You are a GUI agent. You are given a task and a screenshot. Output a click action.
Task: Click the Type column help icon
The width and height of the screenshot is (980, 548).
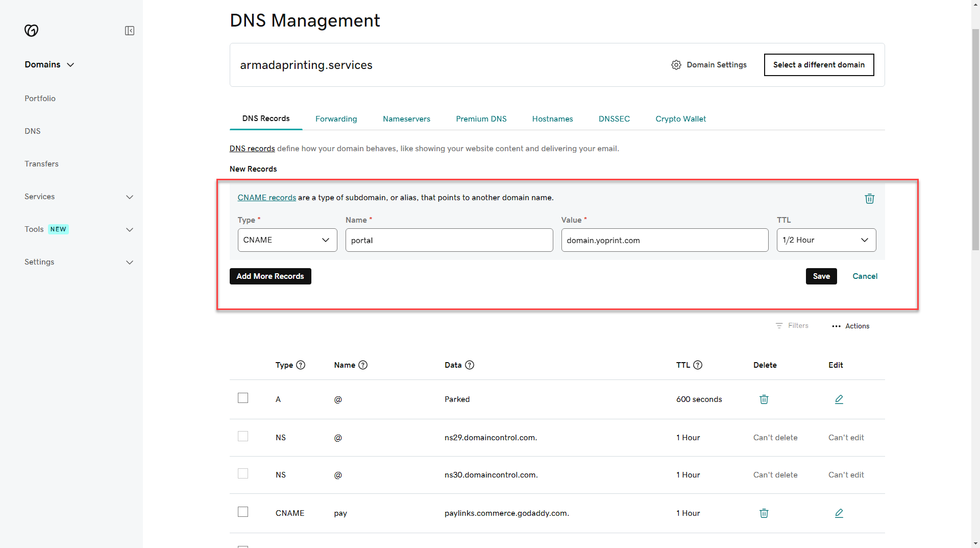coord(301,365)
